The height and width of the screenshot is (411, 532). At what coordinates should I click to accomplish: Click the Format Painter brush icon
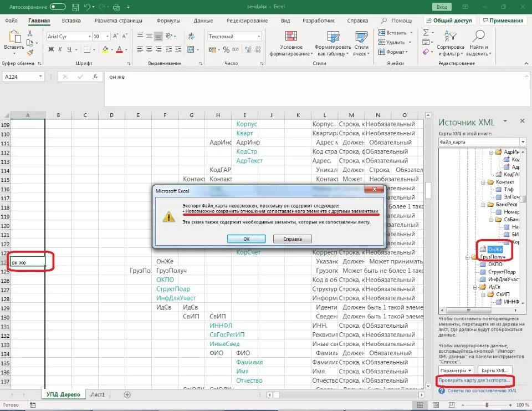coord(30,52)
